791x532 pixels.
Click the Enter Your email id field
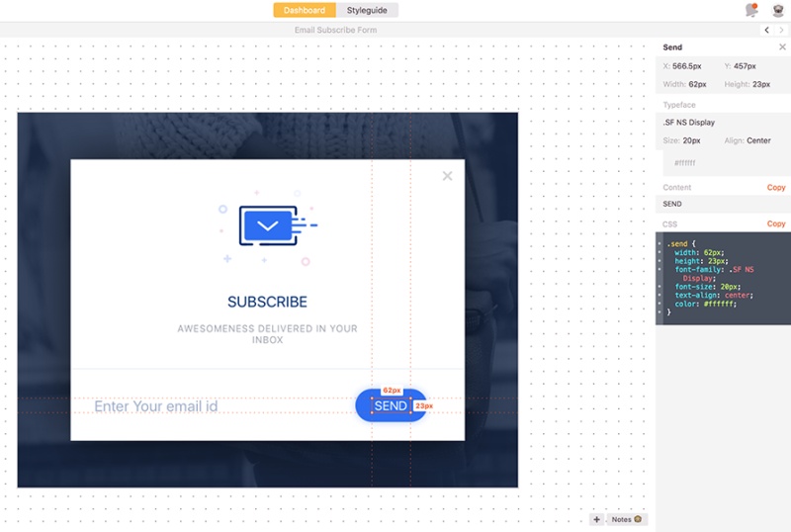click(x=156, y=406)
